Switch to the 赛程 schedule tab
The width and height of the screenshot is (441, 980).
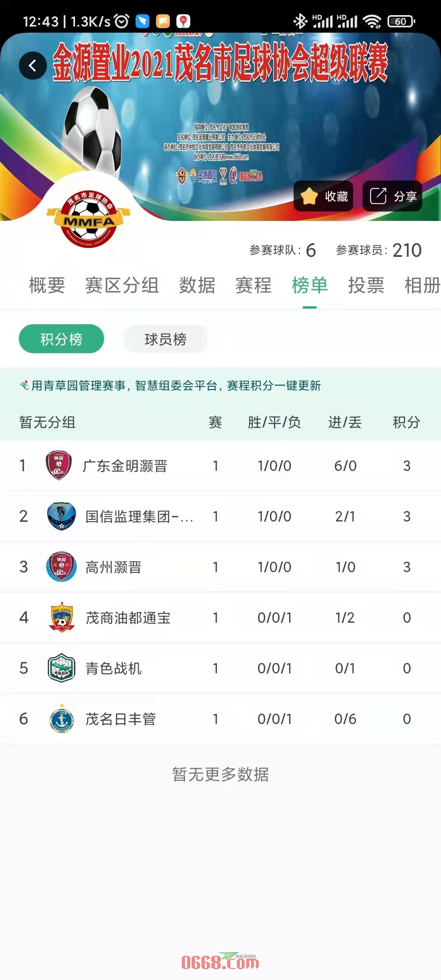point(254,285)
